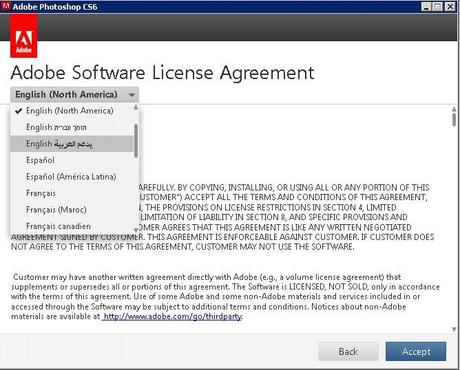Click the Back button

click(x=348, y=351)
